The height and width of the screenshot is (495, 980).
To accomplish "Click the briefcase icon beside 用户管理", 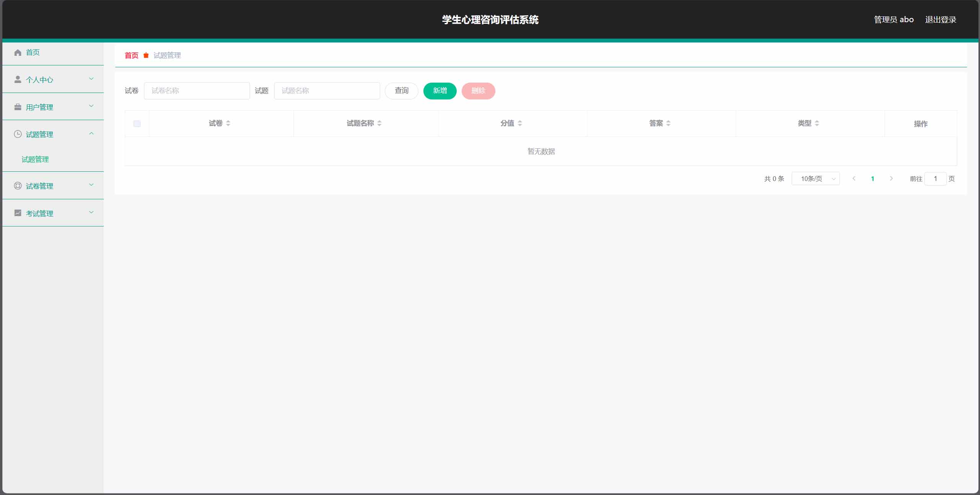I will pyautogui.click(x=18, y=107).
